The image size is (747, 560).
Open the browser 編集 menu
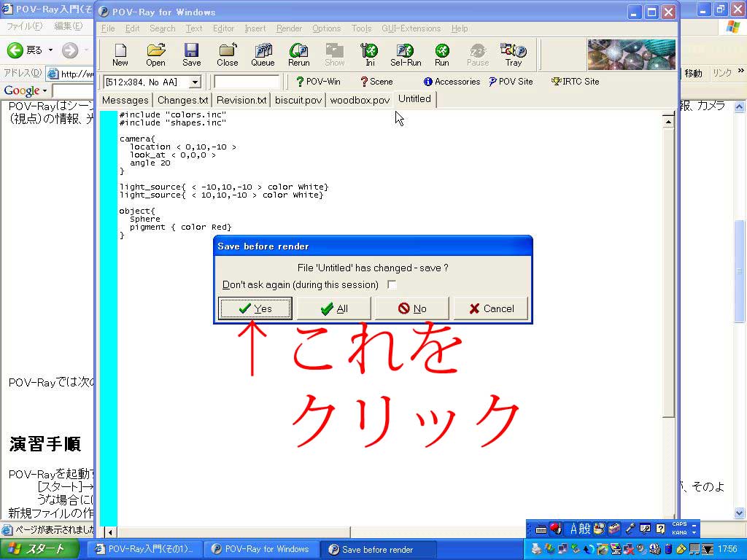pos(68,26)
